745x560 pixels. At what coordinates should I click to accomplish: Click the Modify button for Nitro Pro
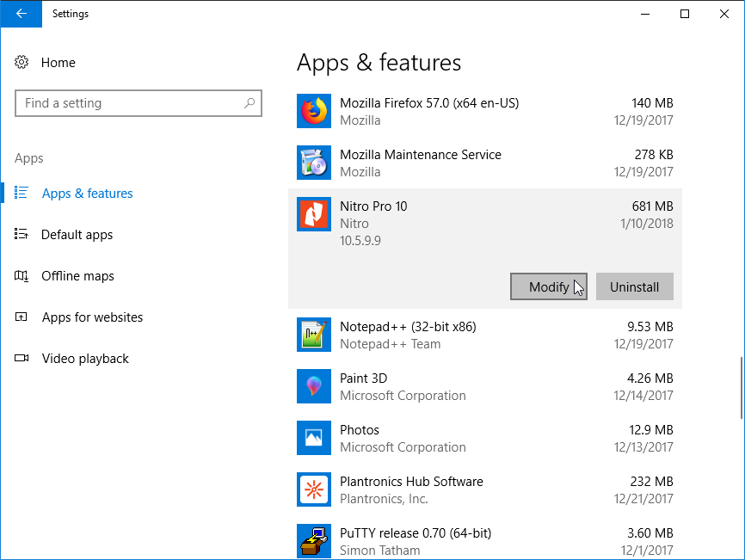pyautogui.click(x=549, y=286)
